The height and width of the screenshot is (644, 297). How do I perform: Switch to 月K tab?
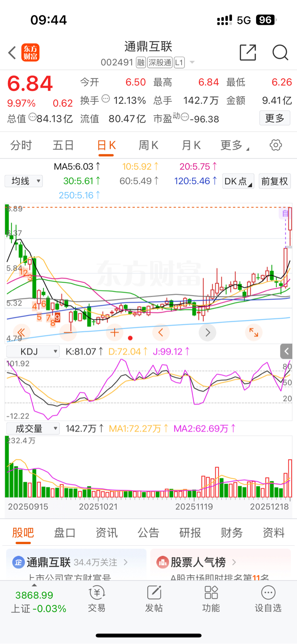[191, 145]
